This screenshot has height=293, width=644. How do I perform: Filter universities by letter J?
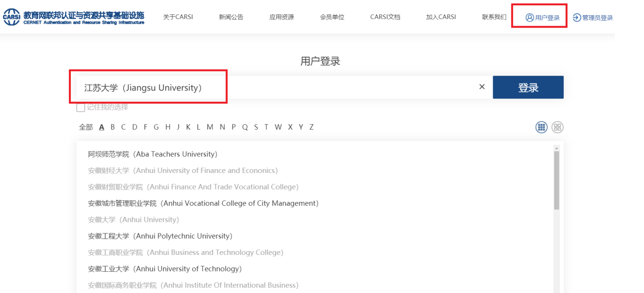[178, 127]
